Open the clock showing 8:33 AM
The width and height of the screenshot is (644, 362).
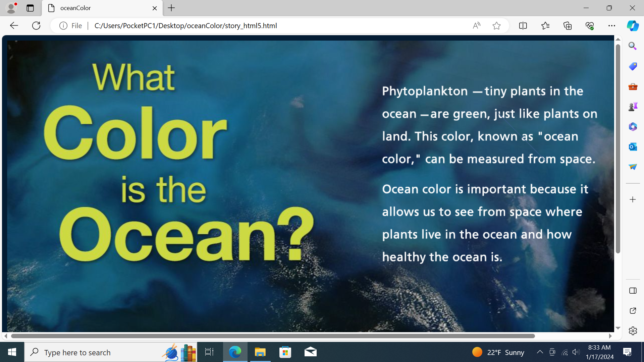[x=600, y=352]
